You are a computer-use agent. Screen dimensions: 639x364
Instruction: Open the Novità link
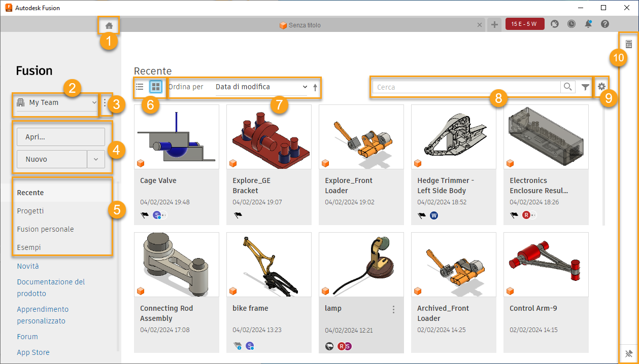[28, 266]
